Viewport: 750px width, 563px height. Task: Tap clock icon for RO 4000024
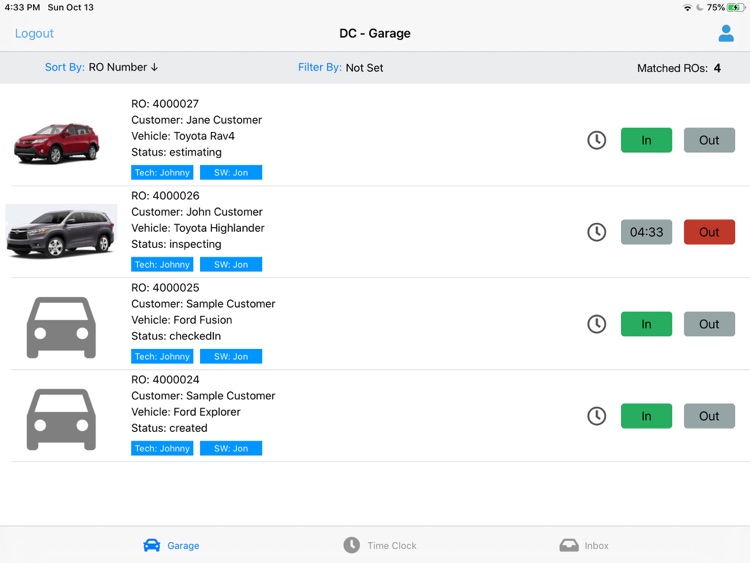[x=596, y=416]
